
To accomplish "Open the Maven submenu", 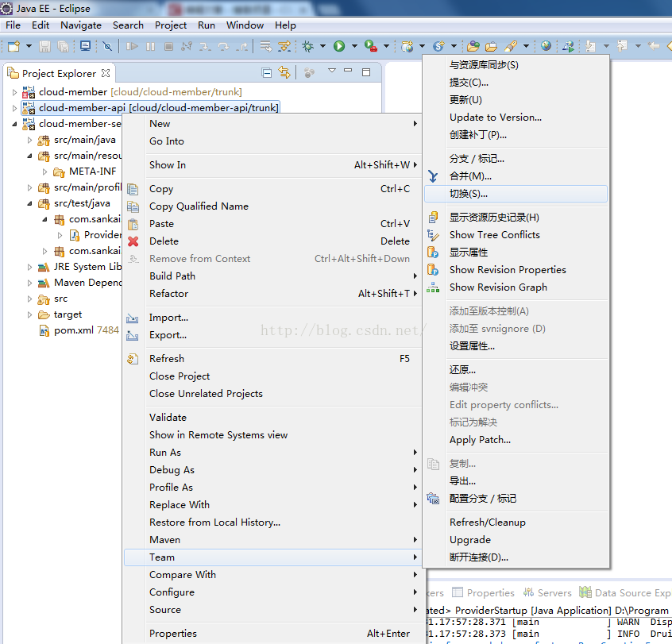I will (272, 540).
